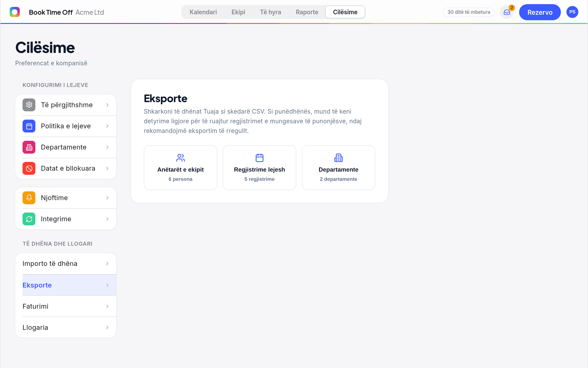The width and height of the screenshot is (588, 368).
Task: Click the people icon in Anëtarët e ekipit card
Action: coord(180,158)
